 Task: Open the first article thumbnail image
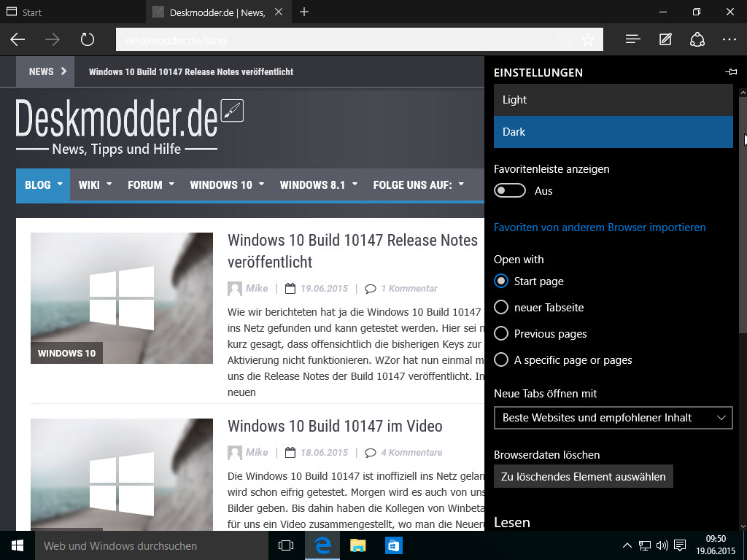[122, 298]
